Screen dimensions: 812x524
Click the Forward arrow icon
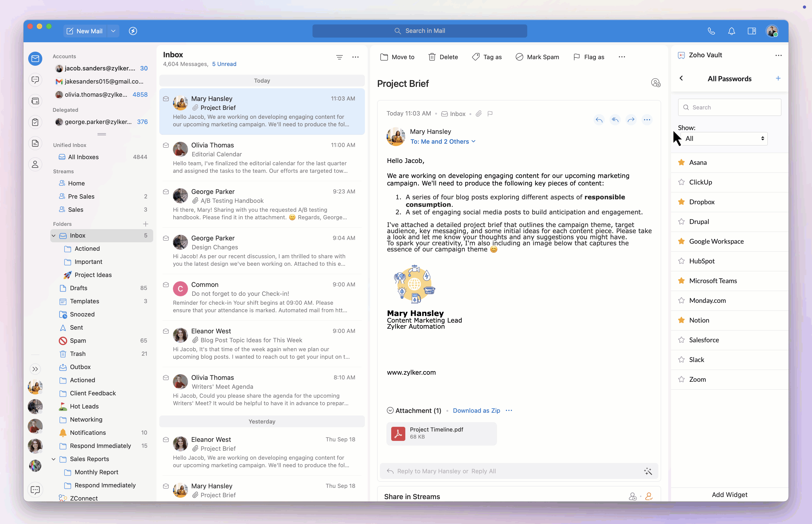631,120
